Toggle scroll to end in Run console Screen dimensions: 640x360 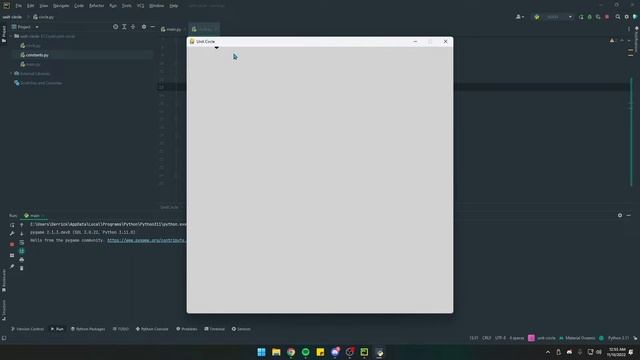[x=22, y=251]
